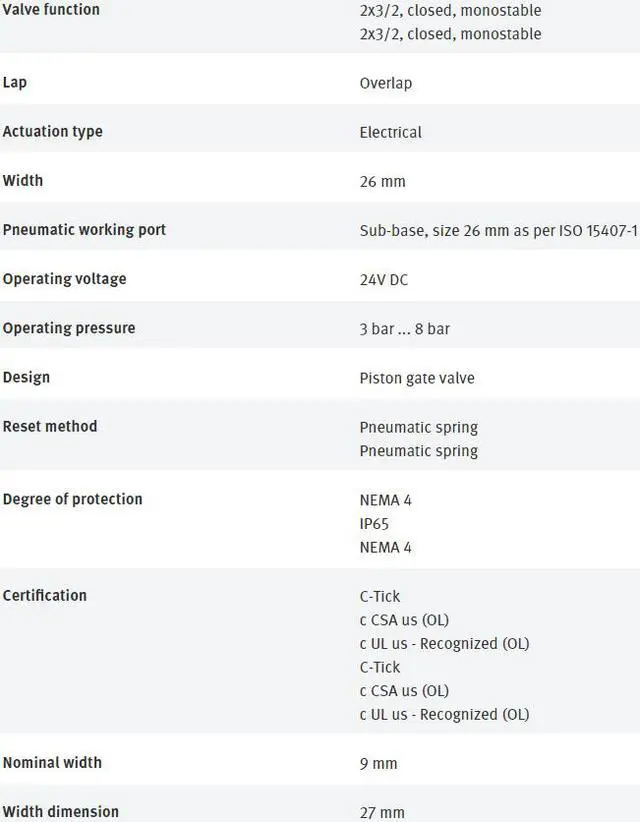Select the "Pneumatic working port" label

point(84,229)
